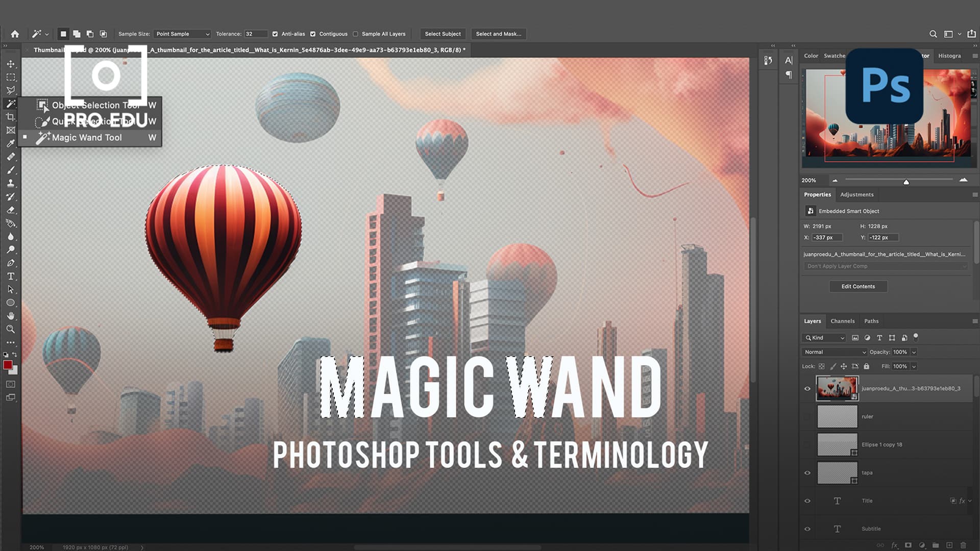This screenshot has width=980, height=551.
Task: Select the Magic Wand Tool
Action: pyautogui.click(x=86, y=137)
